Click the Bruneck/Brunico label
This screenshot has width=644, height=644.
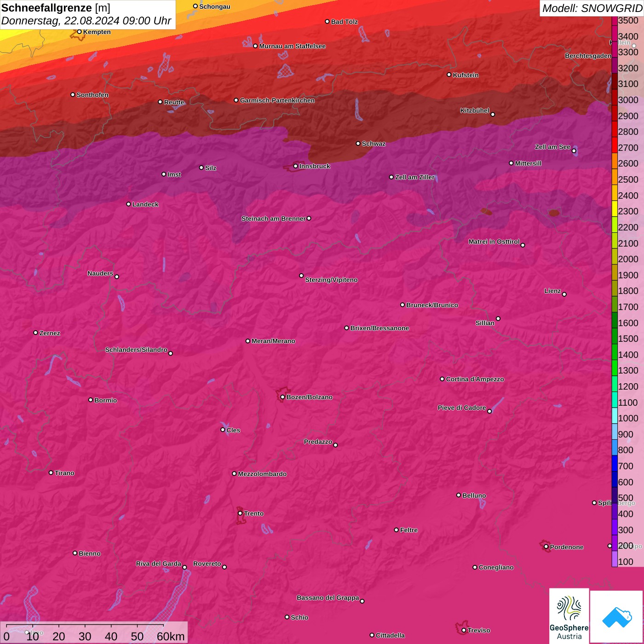click(x=432, y=305)
